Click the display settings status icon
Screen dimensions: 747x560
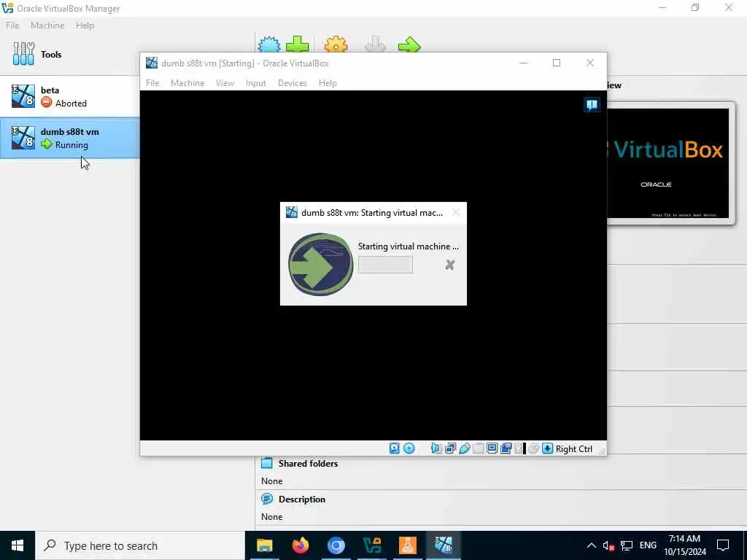click(x=492, y=448)
